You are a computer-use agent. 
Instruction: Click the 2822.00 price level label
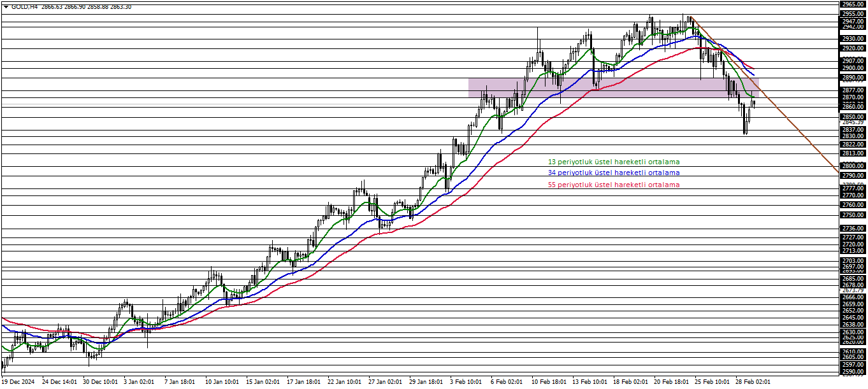pyautogui.click(x=852, y=145)
